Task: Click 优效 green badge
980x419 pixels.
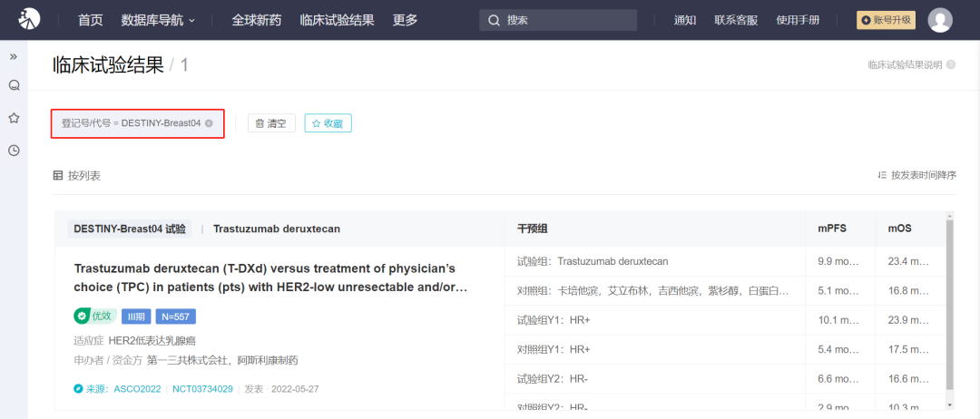Action: pyautogui.click(x=95, y=317)
